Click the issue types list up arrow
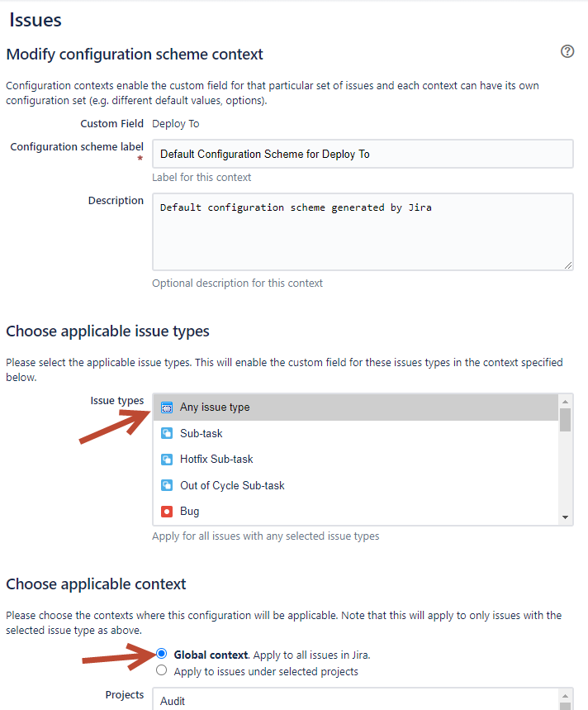 pos(565,402)
